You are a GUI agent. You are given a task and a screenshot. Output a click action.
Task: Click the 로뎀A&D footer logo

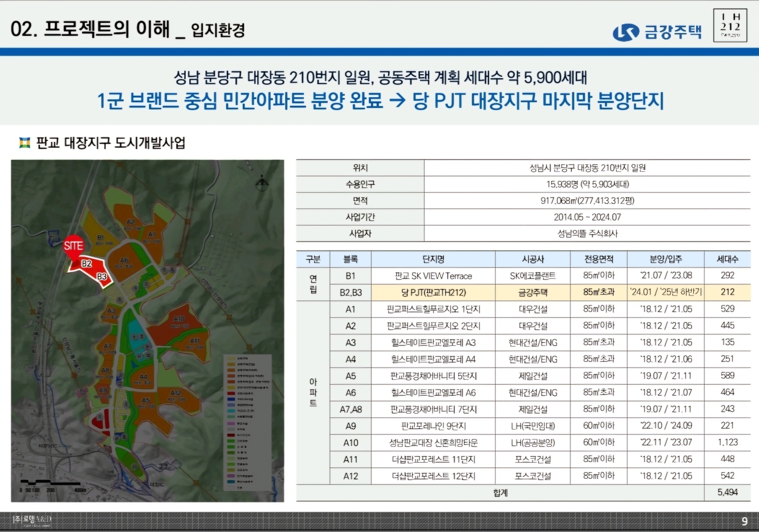(x=32, y=521)
